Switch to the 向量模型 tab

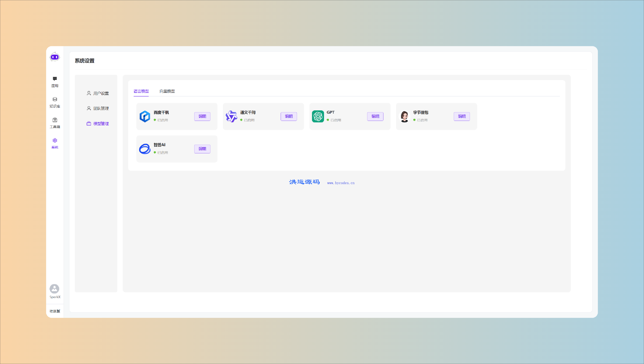167,91
